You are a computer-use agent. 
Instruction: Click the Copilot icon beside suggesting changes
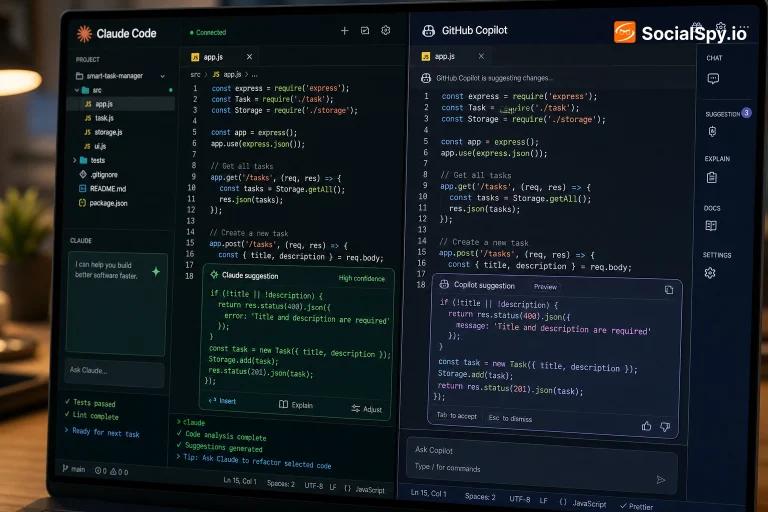coord(426,78)
